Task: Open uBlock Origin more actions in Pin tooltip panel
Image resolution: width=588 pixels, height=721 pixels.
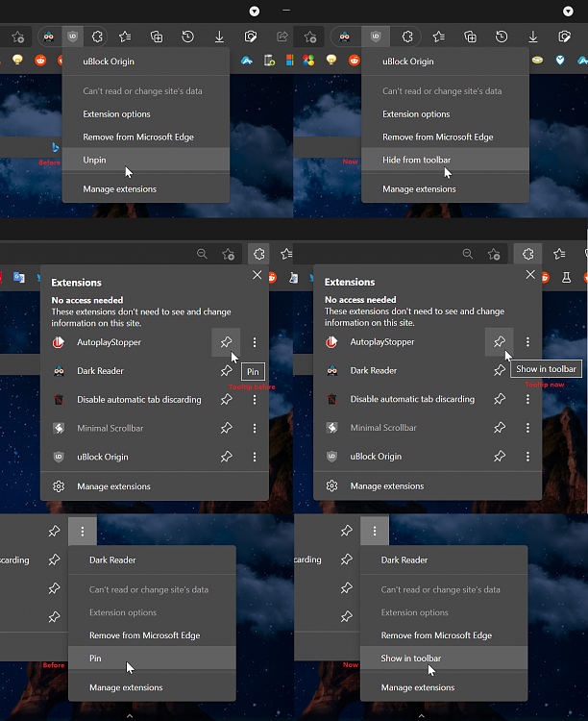Action: coord(255,457)
